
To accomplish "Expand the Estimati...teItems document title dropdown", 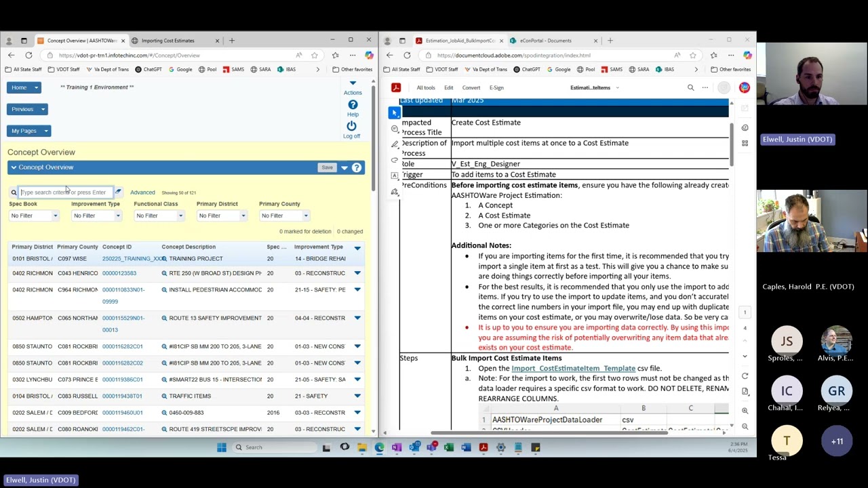I will tap(617, 87).
